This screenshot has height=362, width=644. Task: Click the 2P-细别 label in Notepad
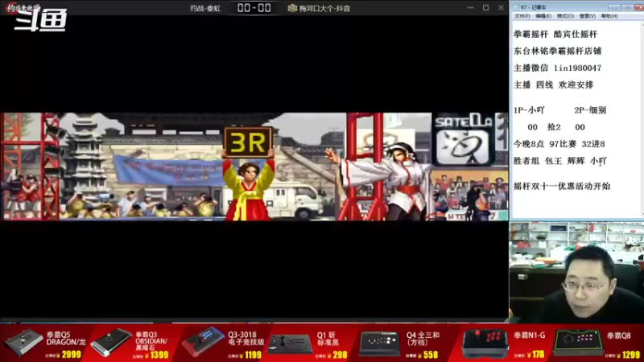590,110
